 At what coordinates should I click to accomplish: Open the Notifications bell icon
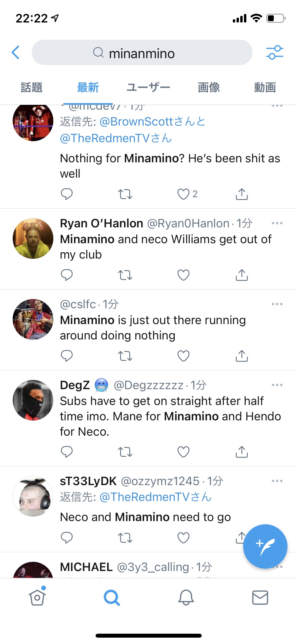point(186,597)
